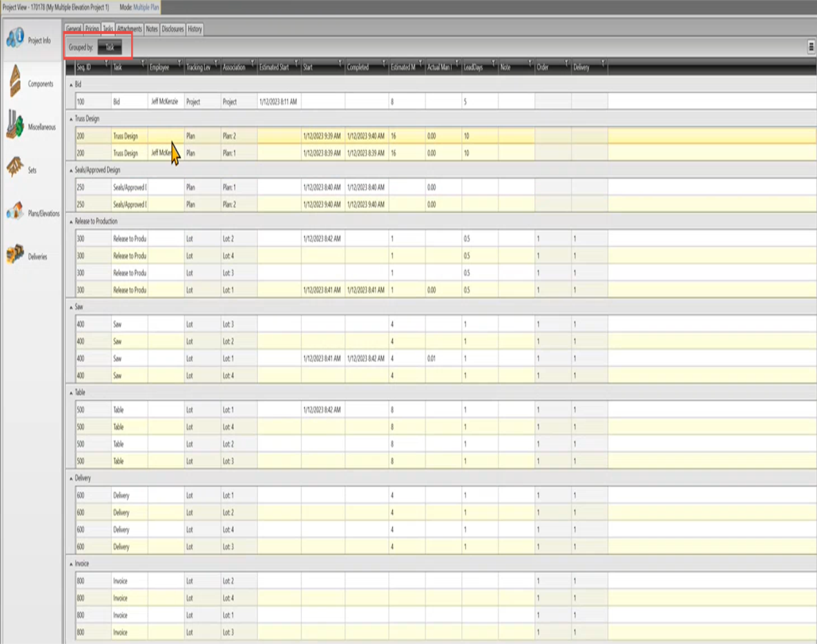Click the Task column filter icon
The image size is (817, 644).
pos(143,63)
